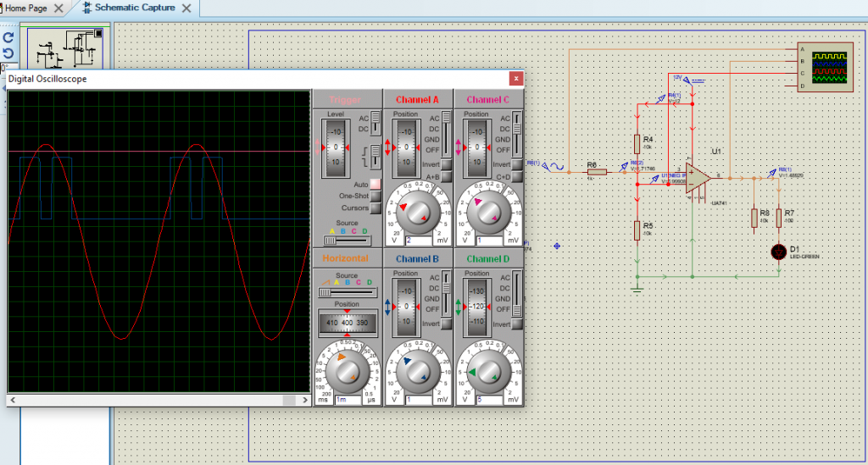Click the rotate anti-clockwise icon
This screenshot has height=465, width=868.
pos(8,53)
